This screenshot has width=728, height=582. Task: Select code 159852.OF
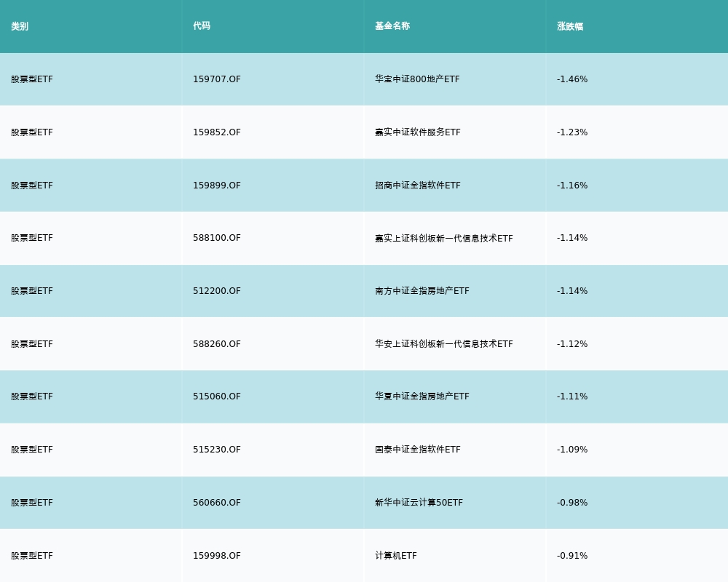click(217, 132)
